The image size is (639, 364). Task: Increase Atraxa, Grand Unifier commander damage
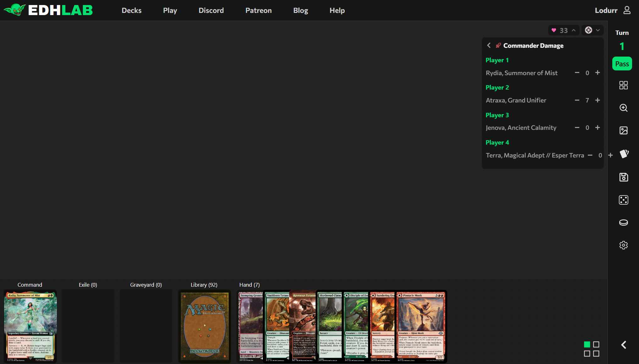(598, 100)
